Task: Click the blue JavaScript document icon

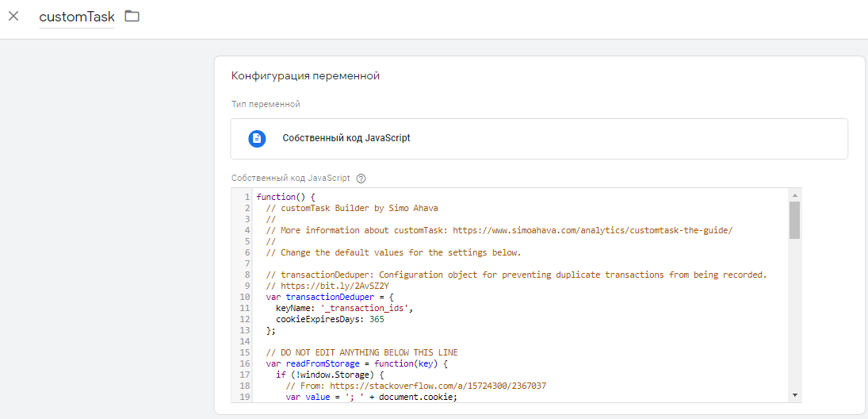Action: click(257, 139)
